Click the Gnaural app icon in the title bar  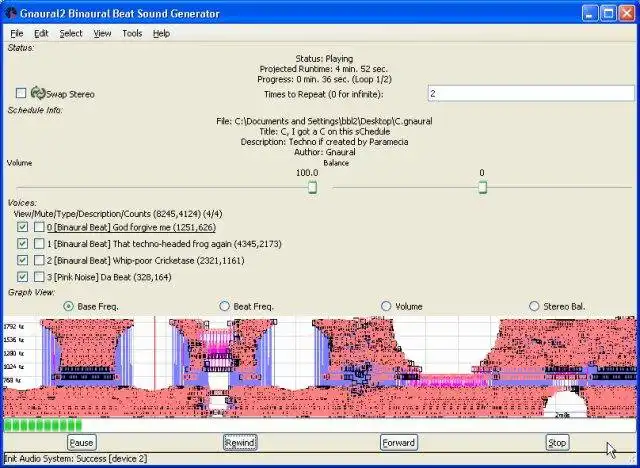pos(10,13)
